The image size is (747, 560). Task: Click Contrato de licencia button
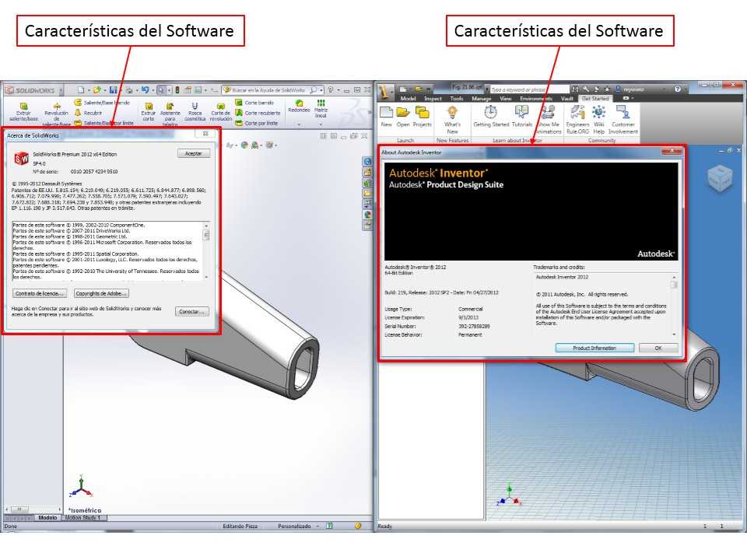(x=40, y=293)
